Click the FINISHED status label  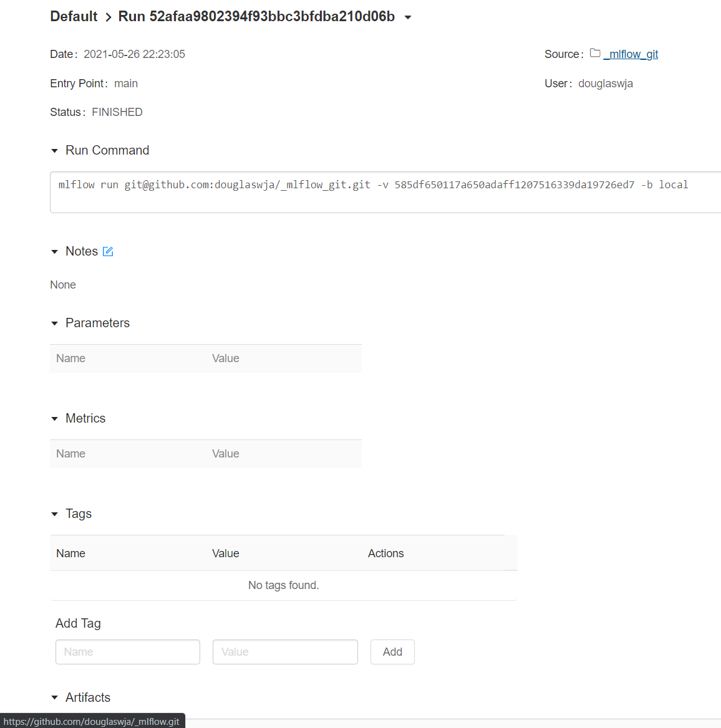pos(117,112)
